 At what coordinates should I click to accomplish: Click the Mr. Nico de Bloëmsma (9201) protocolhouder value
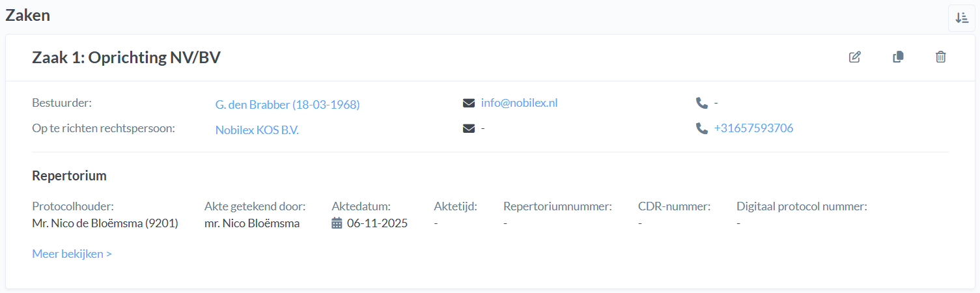coord(105,223)
